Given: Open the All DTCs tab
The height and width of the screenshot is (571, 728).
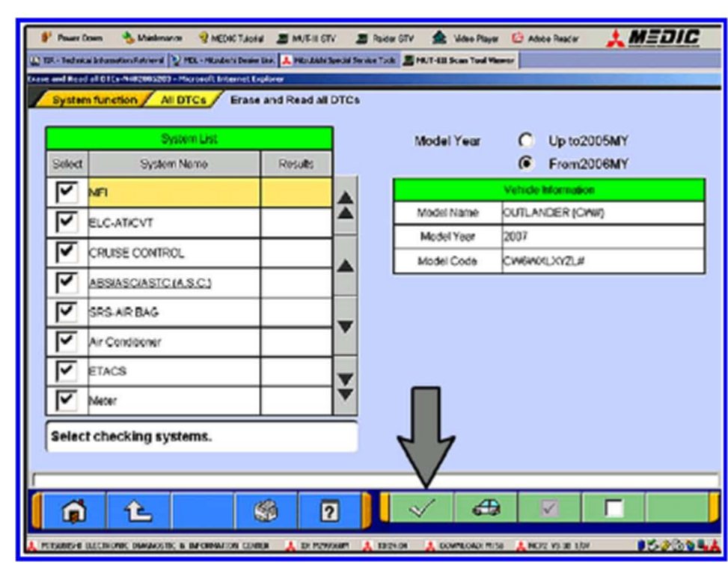Looking at the screenshot, I should pos(183,100).
